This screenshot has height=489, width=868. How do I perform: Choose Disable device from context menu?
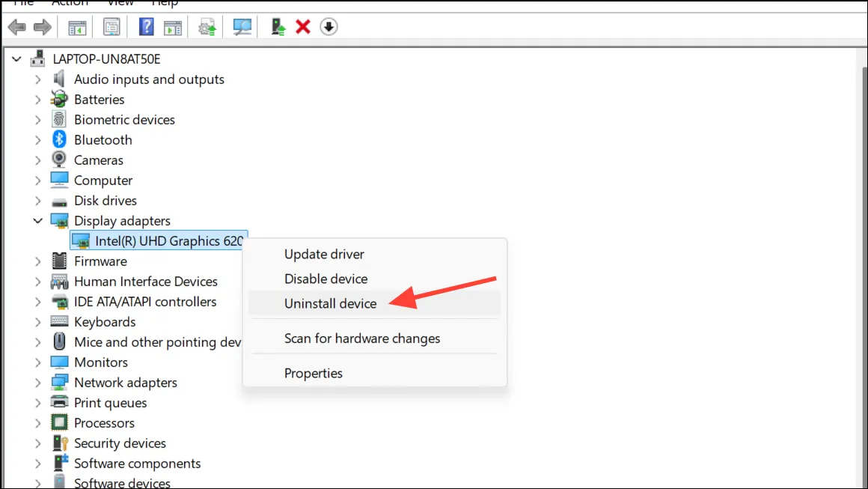click(x=374, y=279)
